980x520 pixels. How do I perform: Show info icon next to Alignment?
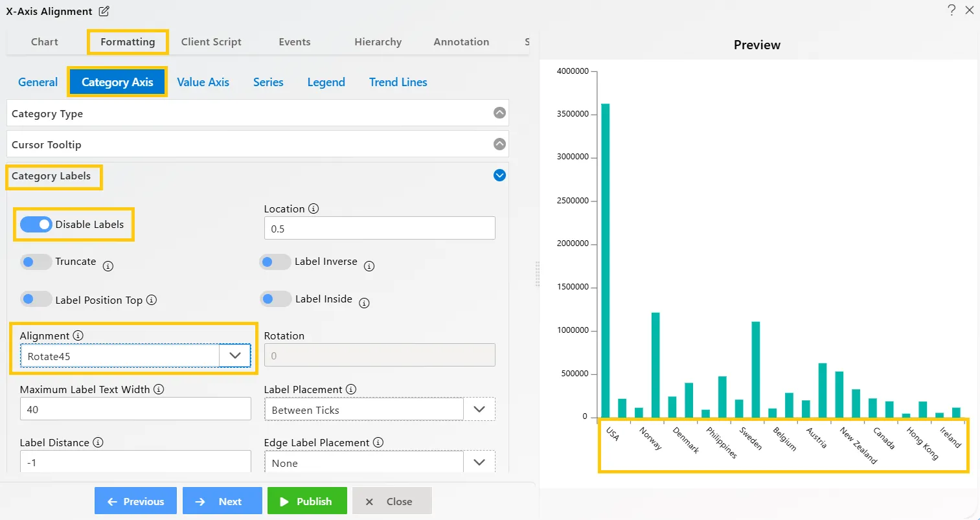point(78,335)
